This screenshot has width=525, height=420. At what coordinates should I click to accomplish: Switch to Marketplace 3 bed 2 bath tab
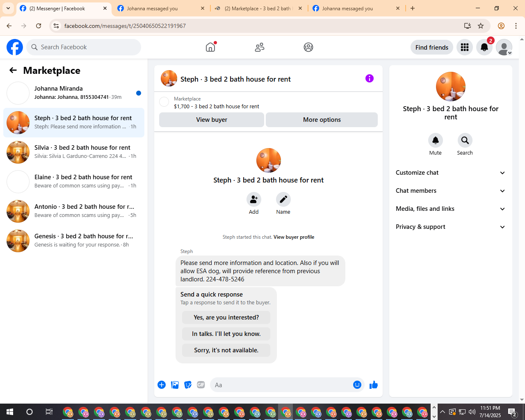[258, 8]
